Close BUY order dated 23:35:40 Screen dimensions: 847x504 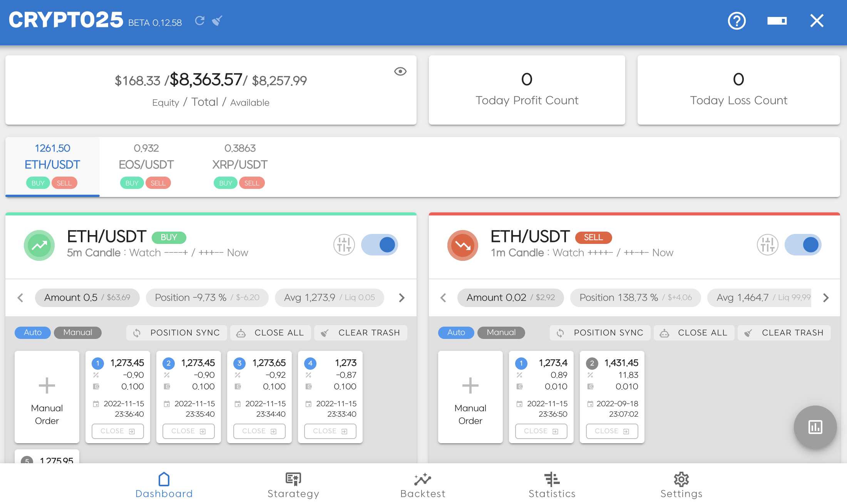click(x=189, y=431)
